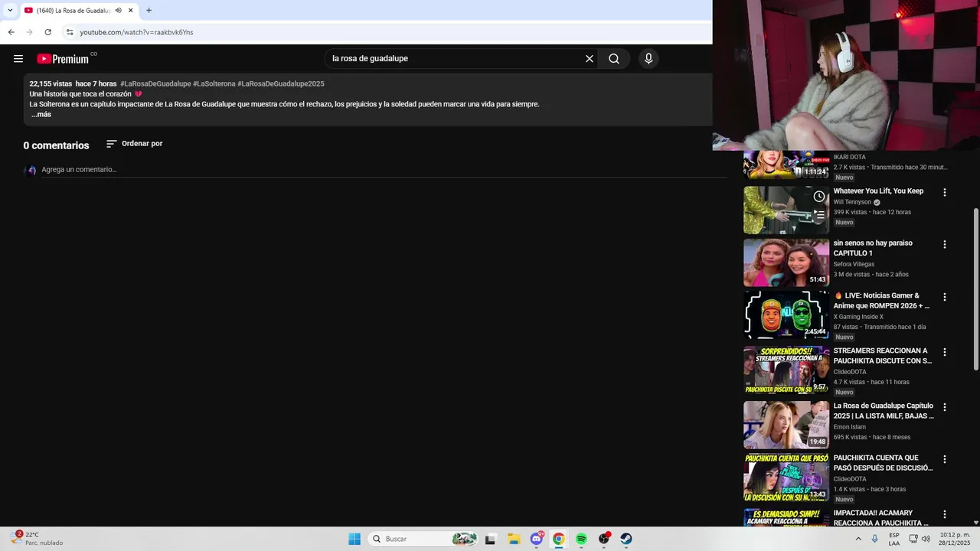Add Whatever You Lift video to queue
The width and height of the screenshot is (980, 551).
(x=819, y=215)
